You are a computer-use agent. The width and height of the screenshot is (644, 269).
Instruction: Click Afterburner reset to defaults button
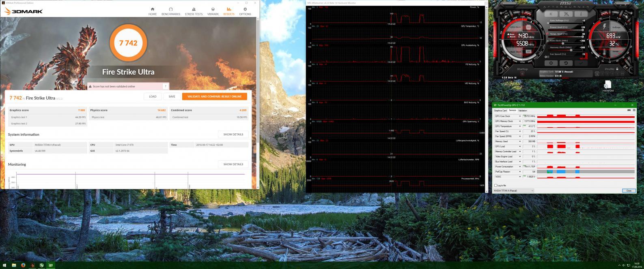(x=566, y=63)
